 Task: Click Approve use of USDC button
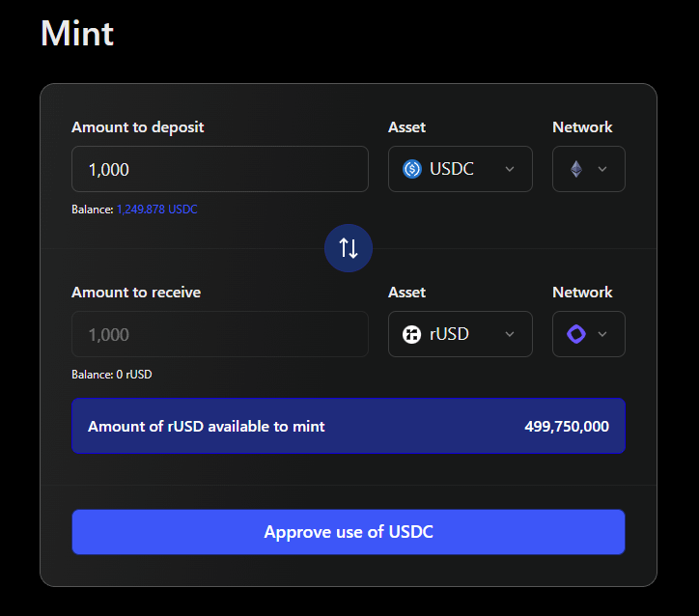(349, 532)
